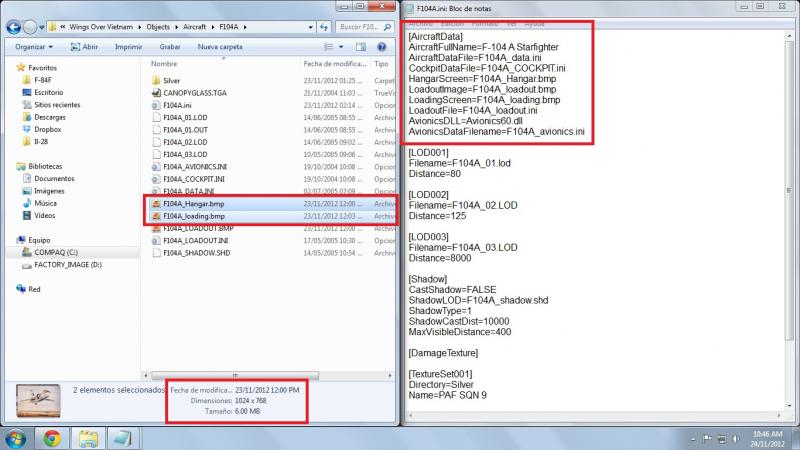This screenshot has height=450, width=800.
Task: Click Objects in the breadcrumb path
Action: coord(158,27)
